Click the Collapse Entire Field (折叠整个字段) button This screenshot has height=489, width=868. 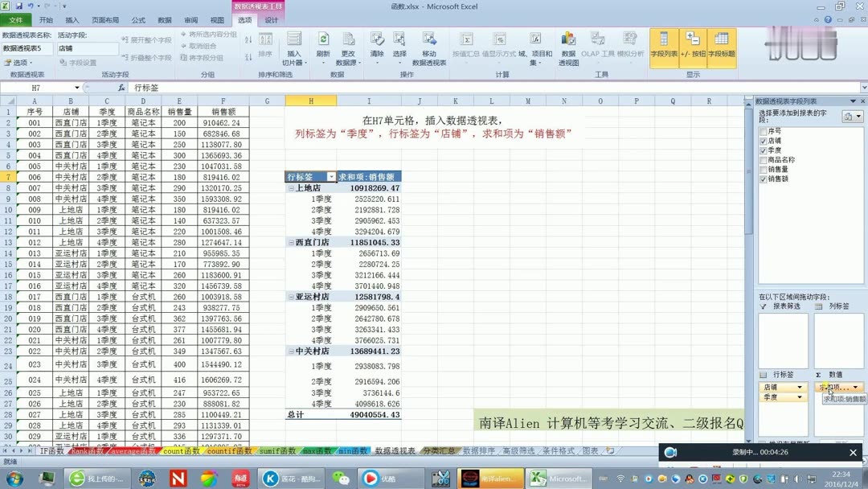146,59
